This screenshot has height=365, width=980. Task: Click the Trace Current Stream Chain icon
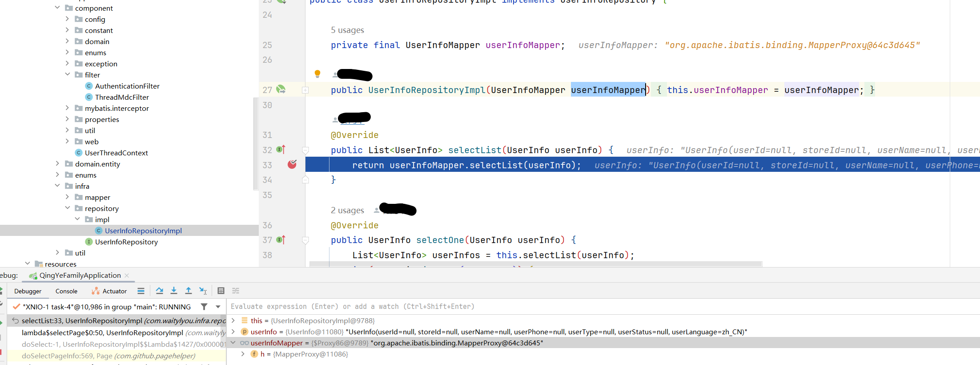pyautogui.click(x=236, y=291)
